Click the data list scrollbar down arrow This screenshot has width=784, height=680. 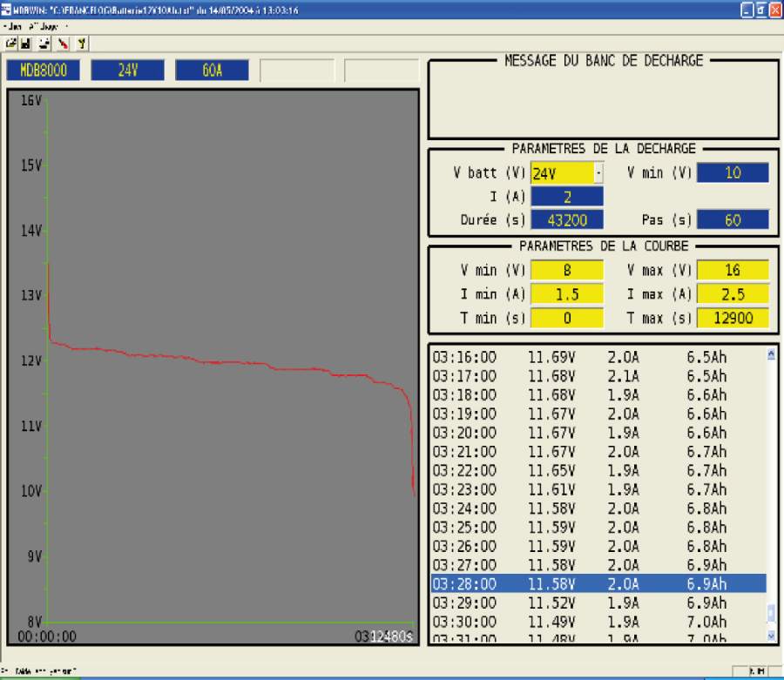(771, 636)
